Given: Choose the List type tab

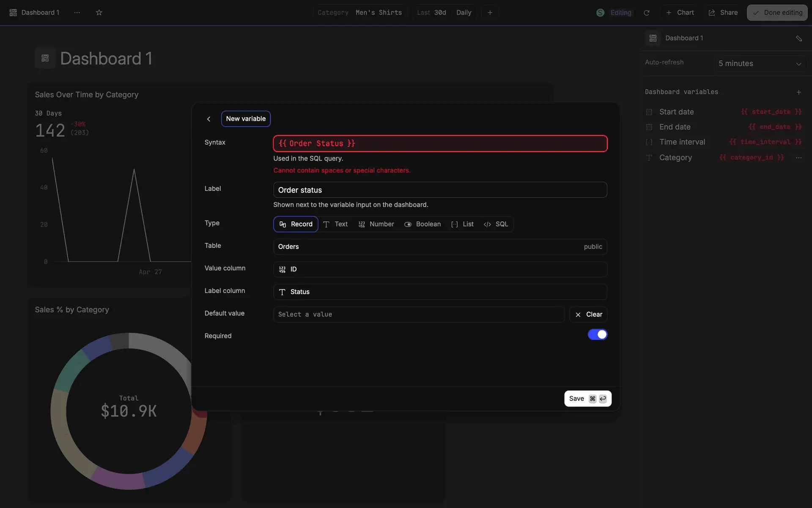Looking at the screenshot, I should 462,224.
